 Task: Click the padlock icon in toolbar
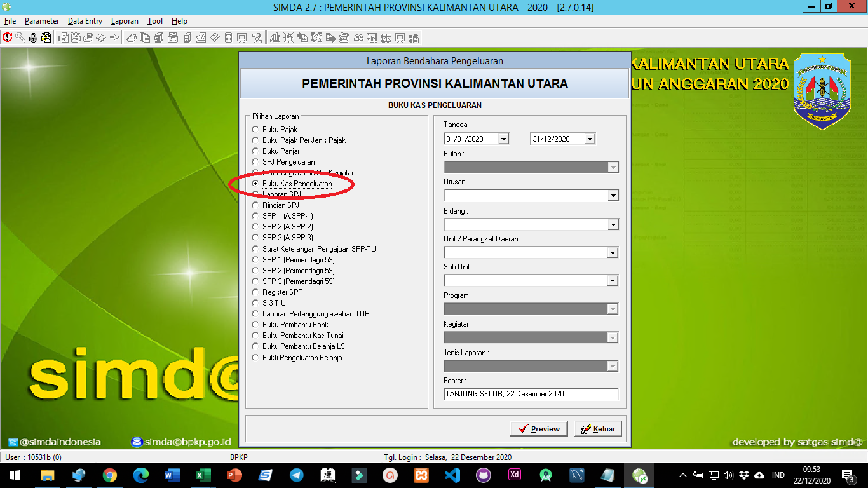tap(33, 37)
